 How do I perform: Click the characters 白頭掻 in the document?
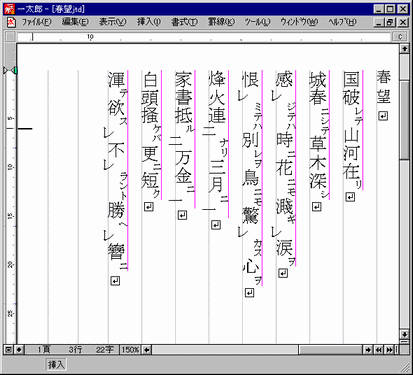(150, 97)
